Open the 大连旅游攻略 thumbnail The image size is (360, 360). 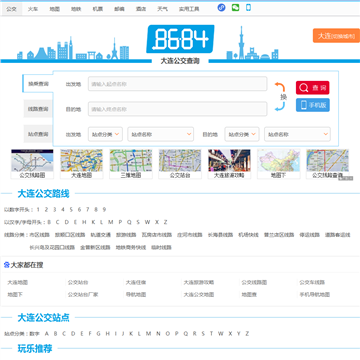pos(229,164)
